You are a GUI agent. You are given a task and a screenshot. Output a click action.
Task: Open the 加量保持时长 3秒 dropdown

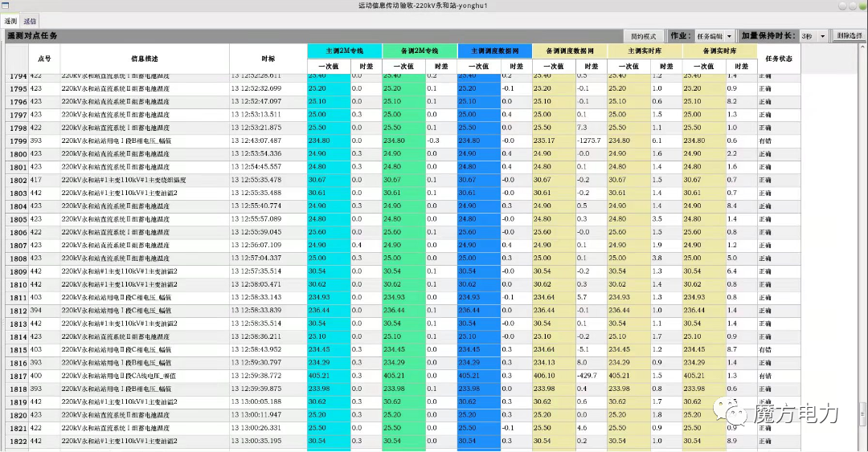point(813,36)
